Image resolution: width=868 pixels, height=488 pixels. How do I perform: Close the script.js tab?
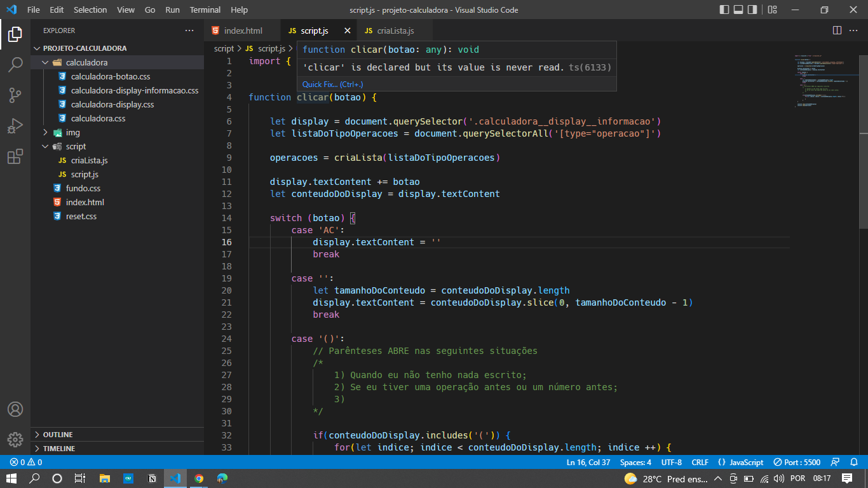347,30
